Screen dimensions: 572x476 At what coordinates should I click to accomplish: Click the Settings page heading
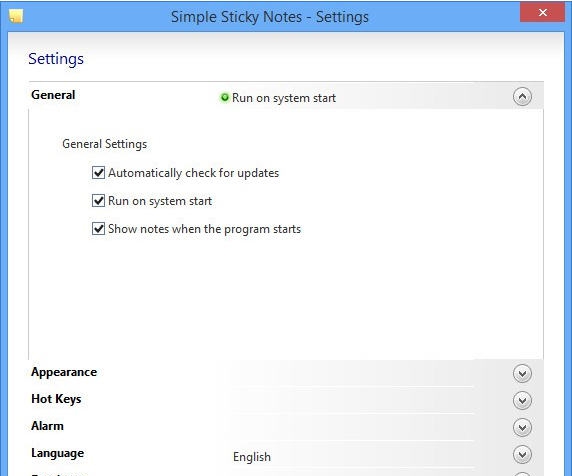click(x=56, y=59)
